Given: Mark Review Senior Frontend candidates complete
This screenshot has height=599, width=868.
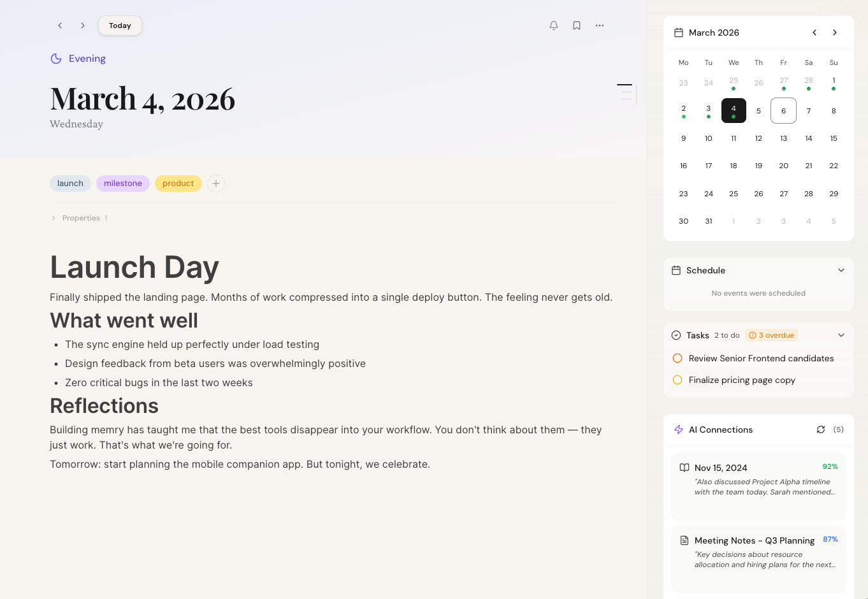Looking at the screenshot, I should coord(677,358).
